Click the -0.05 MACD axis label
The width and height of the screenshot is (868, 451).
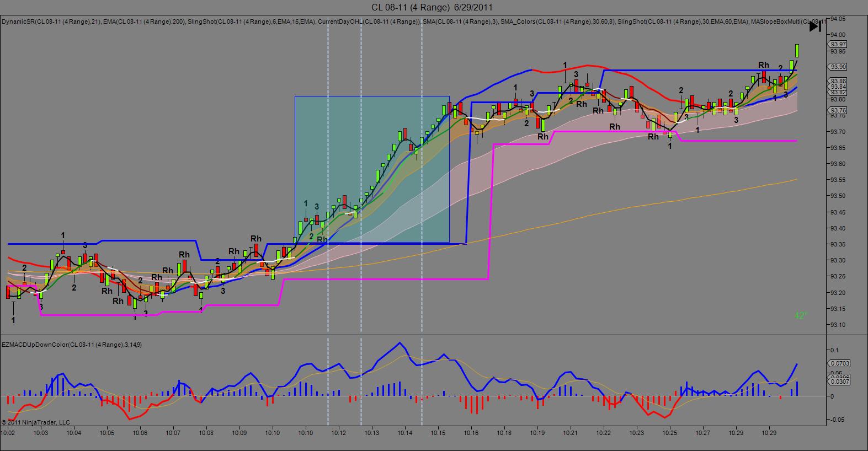point(837,420)
